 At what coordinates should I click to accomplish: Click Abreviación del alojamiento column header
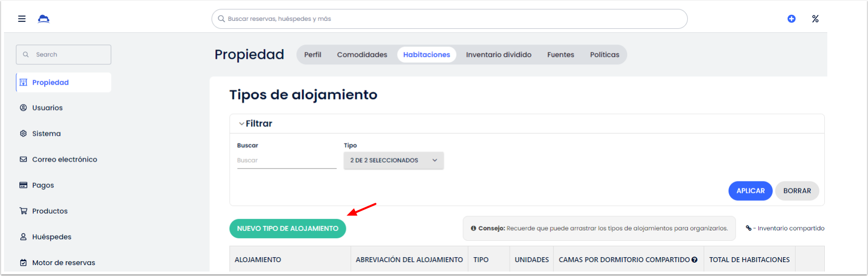pos(409,260)
